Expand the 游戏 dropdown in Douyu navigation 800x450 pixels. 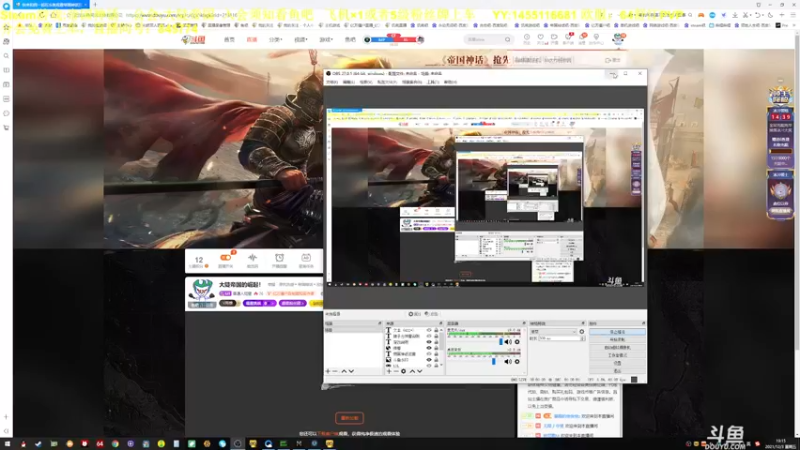coord(326,39)
